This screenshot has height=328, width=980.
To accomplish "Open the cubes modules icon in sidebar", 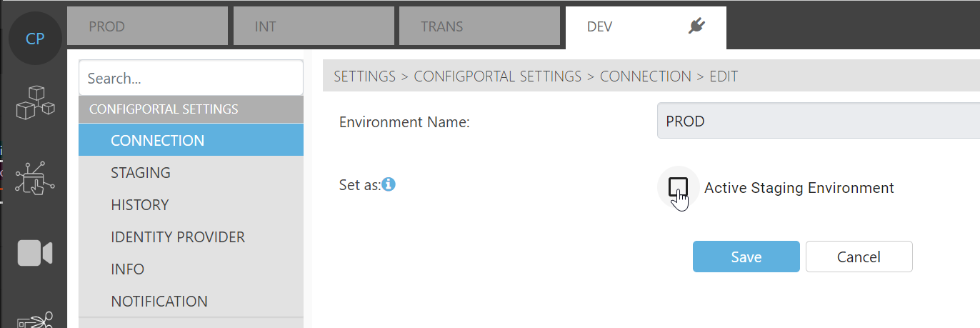I will 35,102.
